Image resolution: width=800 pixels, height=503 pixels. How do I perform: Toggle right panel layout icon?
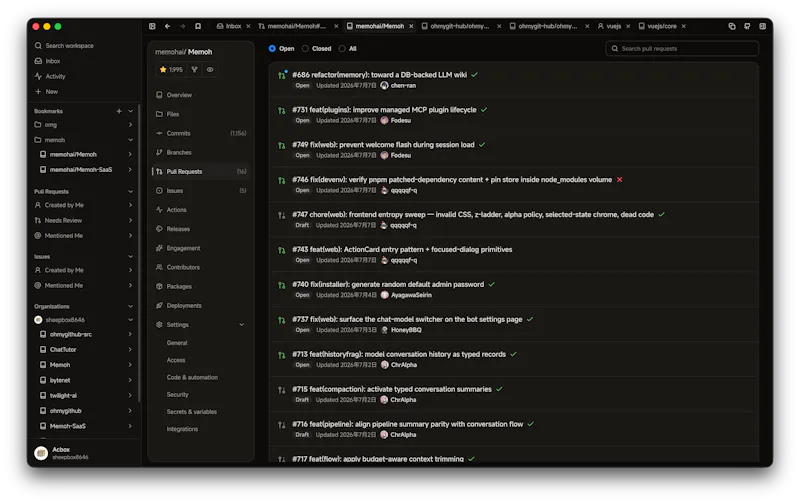click(x=762, y=26)
